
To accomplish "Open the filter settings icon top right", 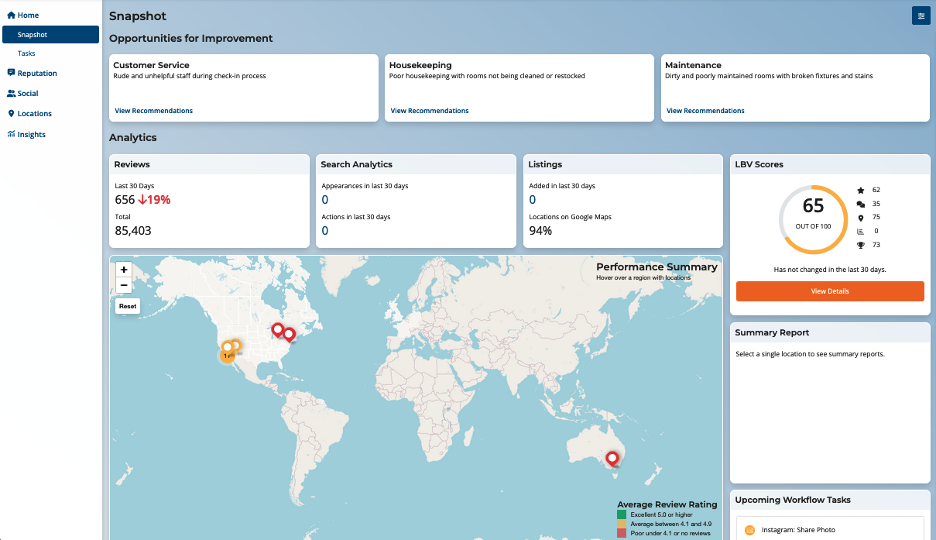I will 920,16.
